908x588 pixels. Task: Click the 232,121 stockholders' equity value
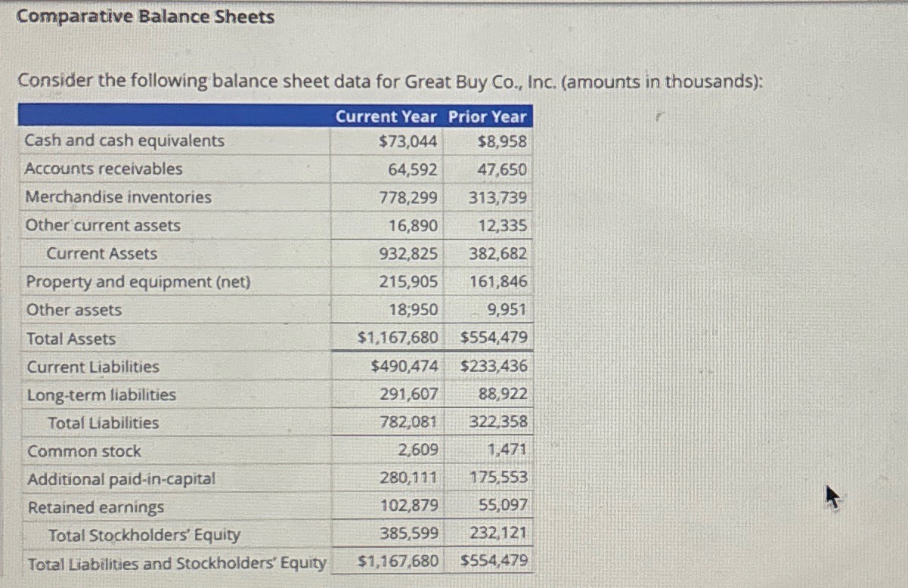(499, 534)
